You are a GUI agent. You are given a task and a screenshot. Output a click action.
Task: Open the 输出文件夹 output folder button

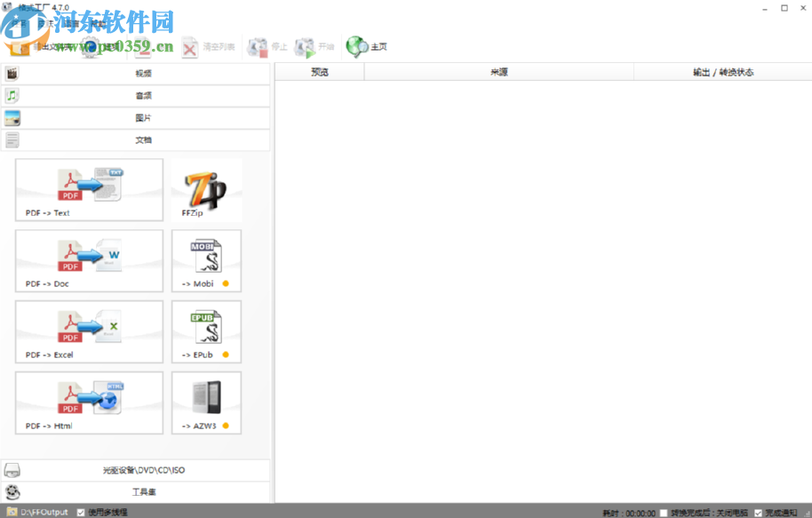pos(42,47)
